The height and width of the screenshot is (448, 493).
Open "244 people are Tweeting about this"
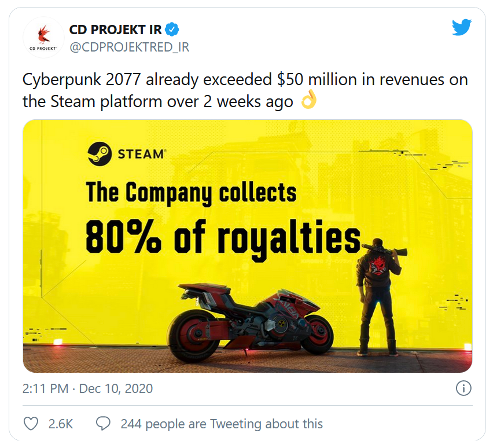(x=222, y=424)
